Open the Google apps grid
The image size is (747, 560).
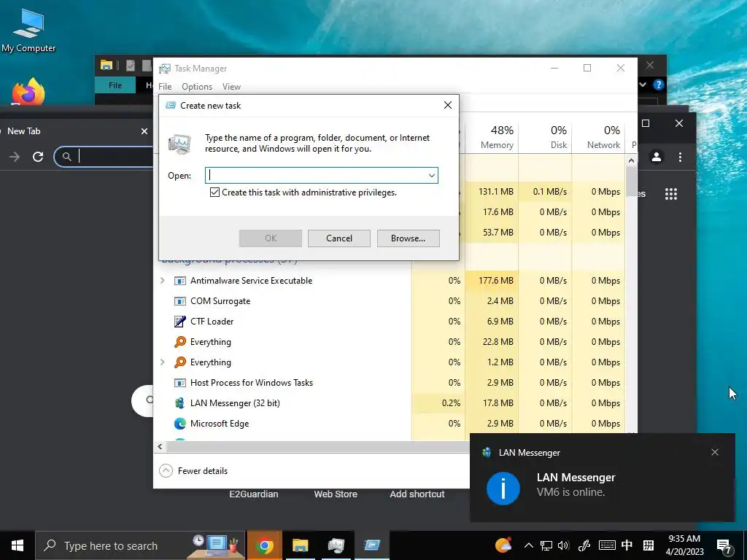click(671, 194)
